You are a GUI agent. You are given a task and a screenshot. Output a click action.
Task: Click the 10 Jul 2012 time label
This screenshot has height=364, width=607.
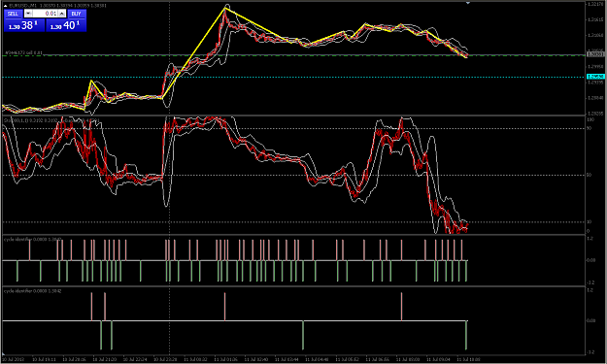pyautogui.click(x=14, y=359)
